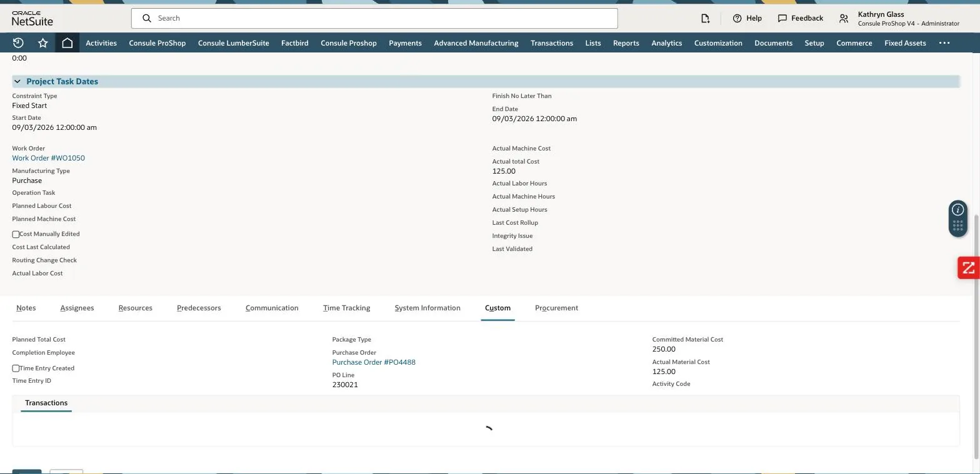Switch to the Notes tab
The height and width of the screenshot is (474, 980).
26,308
